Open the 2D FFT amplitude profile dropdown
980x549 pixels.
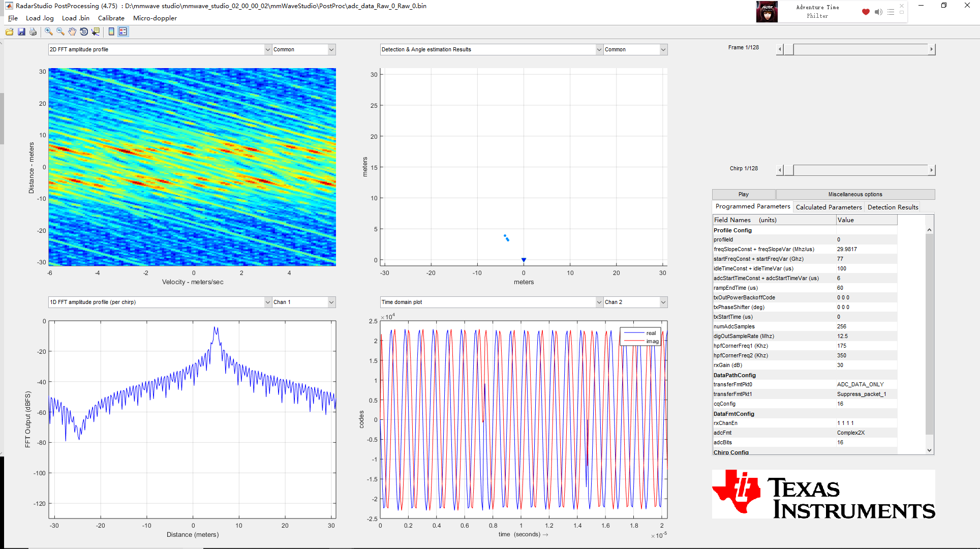[x=267, y=49]
